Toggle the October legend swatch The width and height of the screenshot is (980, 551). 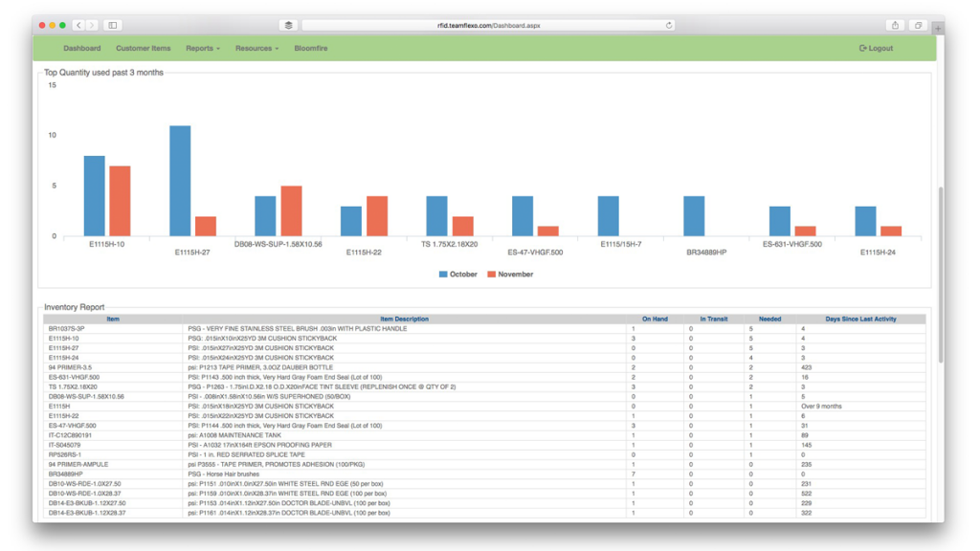443,275
